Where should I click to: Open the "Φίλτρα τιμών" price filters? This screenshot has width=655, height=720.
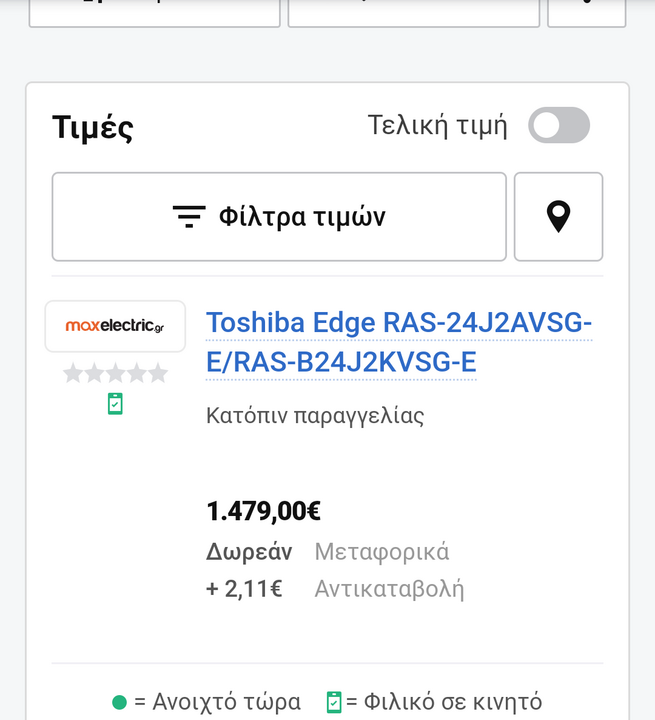click(279, 217)
